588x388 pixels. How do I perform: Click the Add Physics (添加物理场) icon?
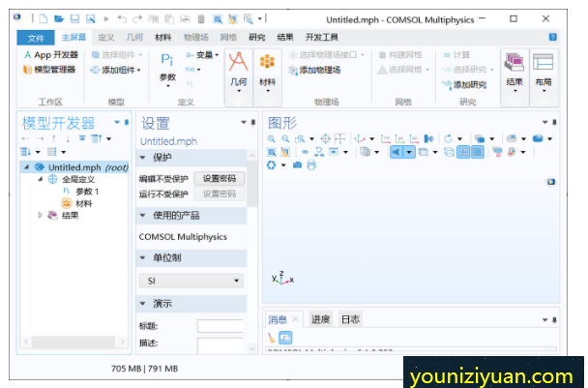pos(314,70)
